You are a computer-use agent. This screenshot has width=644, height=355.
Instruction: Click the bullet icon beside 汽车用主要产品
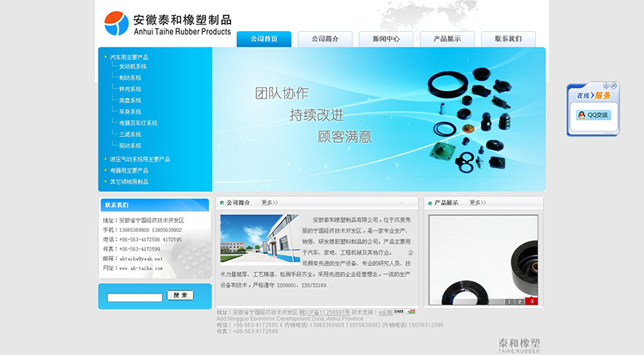click(x=105, y=57)
